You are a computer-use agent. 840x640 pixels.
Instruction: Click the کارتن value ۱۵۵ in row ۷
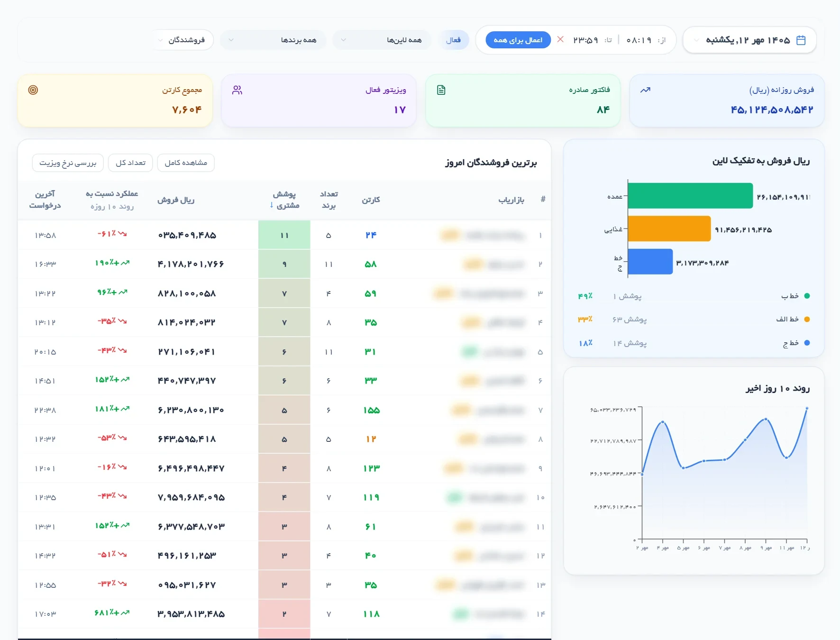[371, 410]
